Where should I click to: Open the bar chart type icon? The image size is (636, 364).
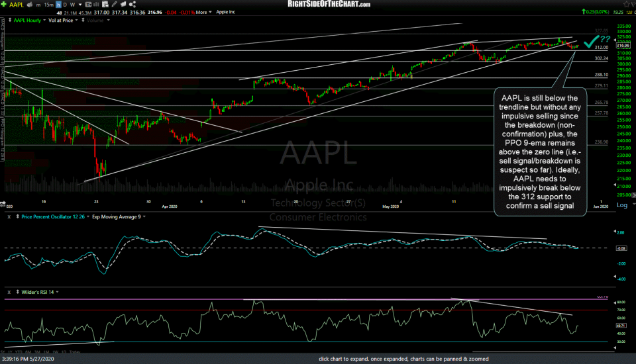(97, 5)
